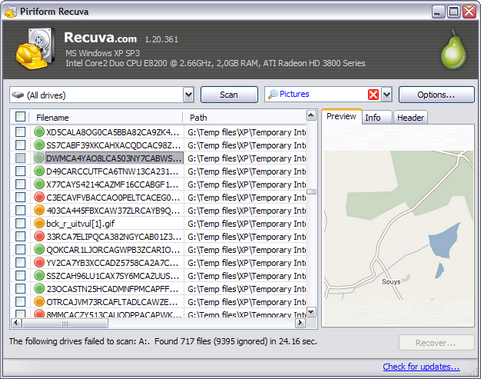Click the red status dot for YV2CA7YB3XCCADZ5758CA2A7C
The image size is (481, 379).
[39, 262]
